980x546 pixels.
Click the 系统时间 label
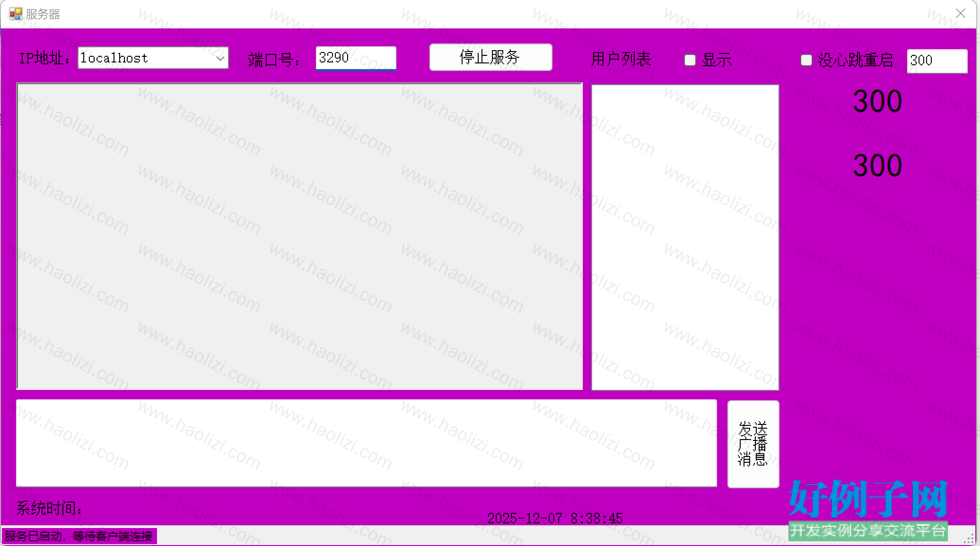(50, 508)
